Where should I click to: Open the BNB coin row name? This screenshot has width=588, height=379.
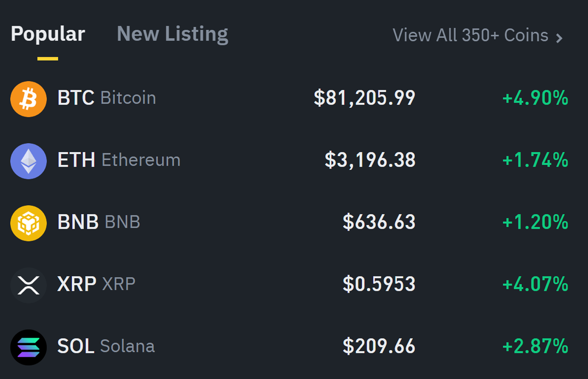click(99, 222)
